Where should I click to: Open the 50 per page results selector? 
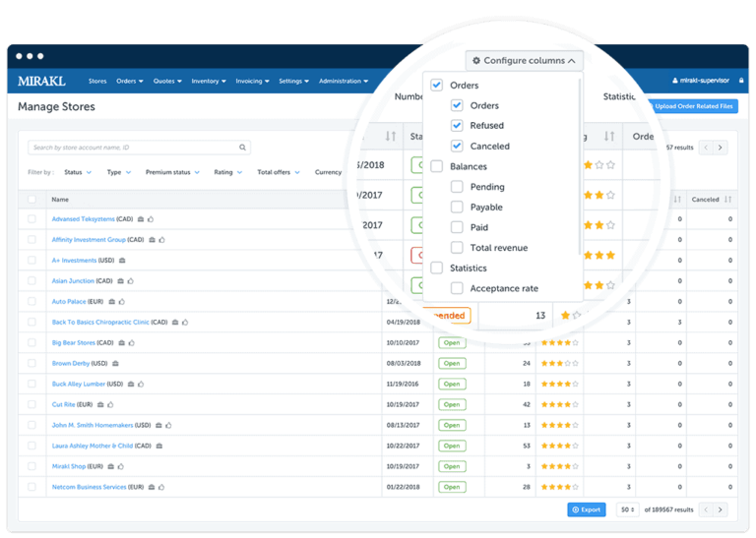[626, 509]
